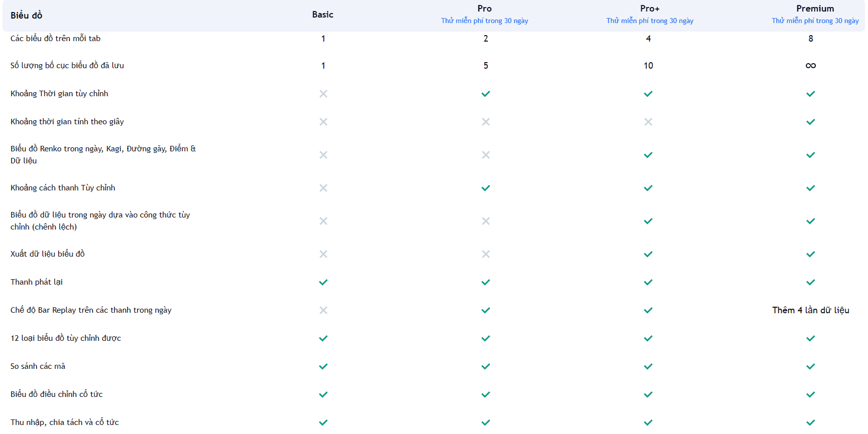Click Pro+ value 4 for charts per tab
Screen dimensions: 868x434
point(648,39)
